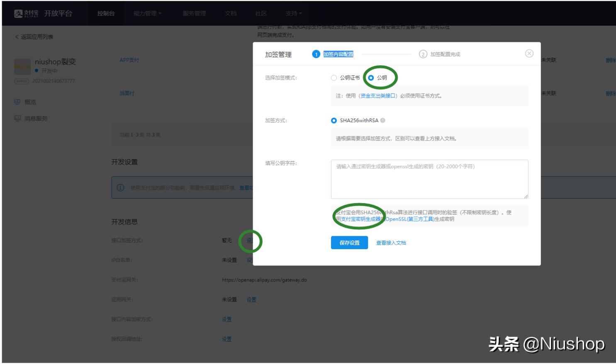Select the 公钥证书 radio option

(x=334, y=78)
